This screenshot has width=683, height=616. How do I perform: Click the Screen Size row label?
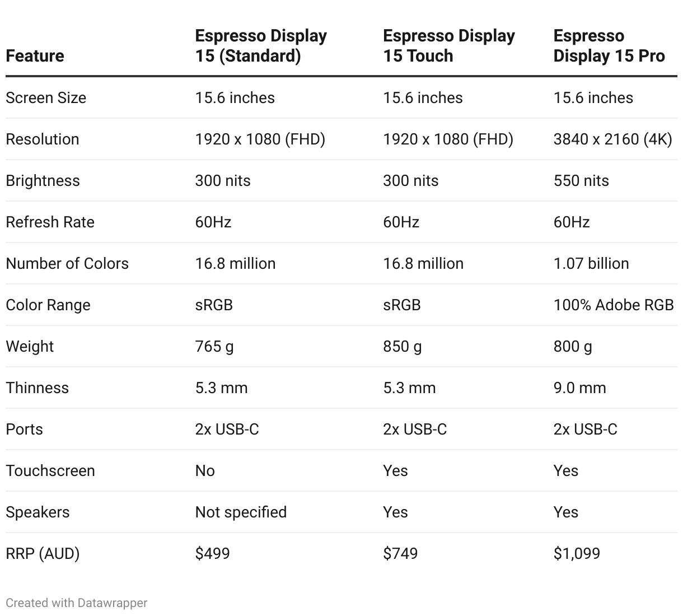point(46,97)
